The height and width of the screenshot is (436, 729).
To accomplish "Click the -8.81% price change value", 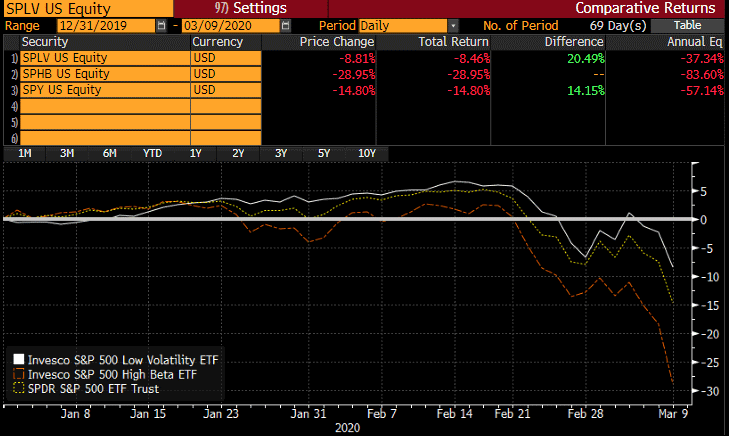I will point(357,59).
